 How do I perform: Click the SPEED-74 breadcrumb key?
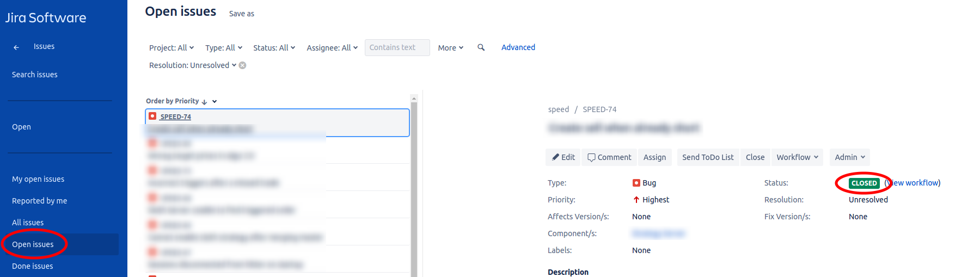click(x=599, y=109)
